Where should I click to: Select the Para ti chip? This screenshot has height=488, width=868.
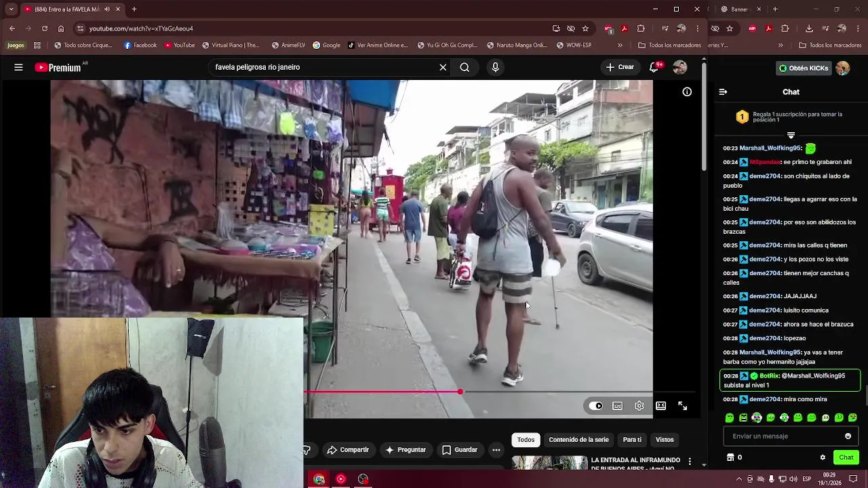tap(632, 440)
